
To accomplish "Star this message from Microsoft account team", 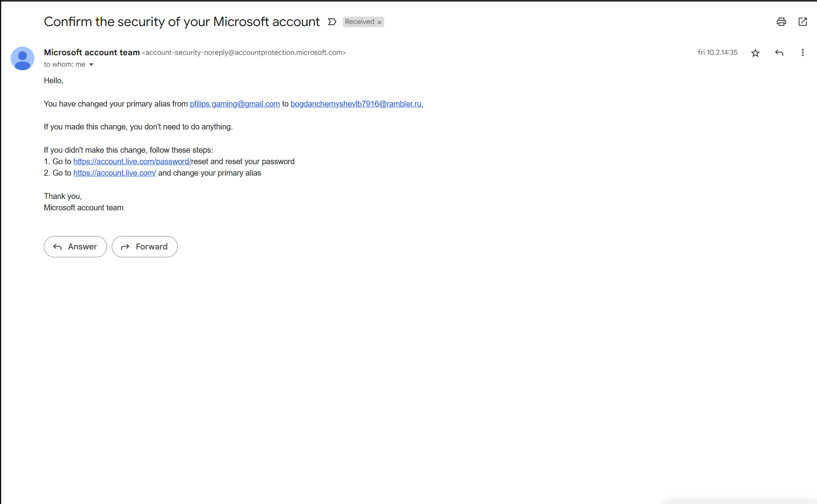I will [755, 53].
